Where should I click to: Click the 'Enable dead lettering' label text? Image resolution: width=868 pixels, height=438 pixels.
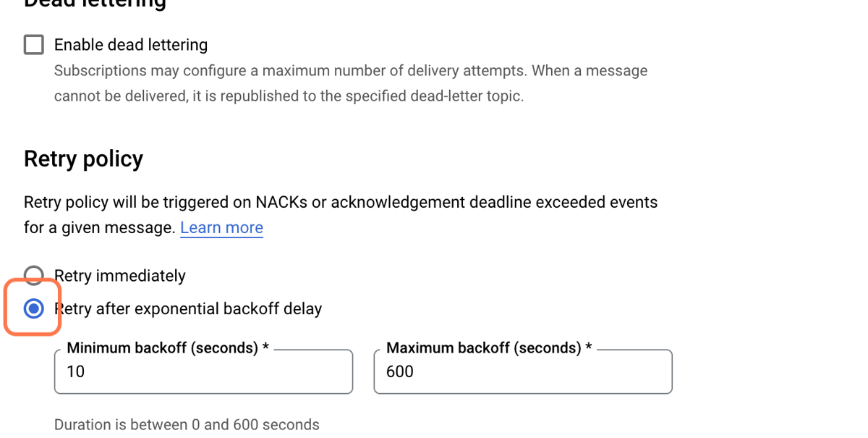[x=131, y=45]
